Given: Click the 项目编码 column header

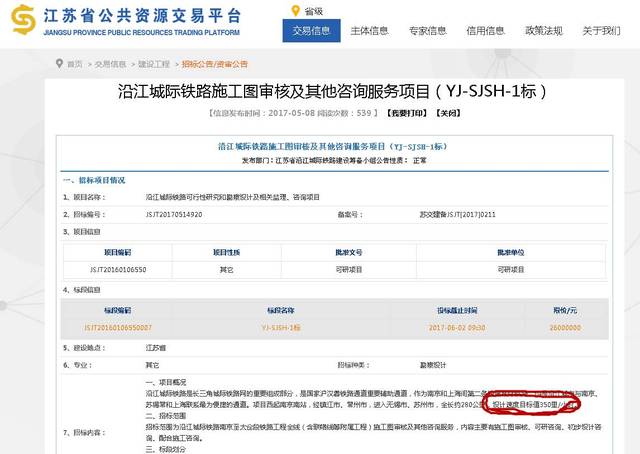Looking at the screenshot, I should (118, 253).
